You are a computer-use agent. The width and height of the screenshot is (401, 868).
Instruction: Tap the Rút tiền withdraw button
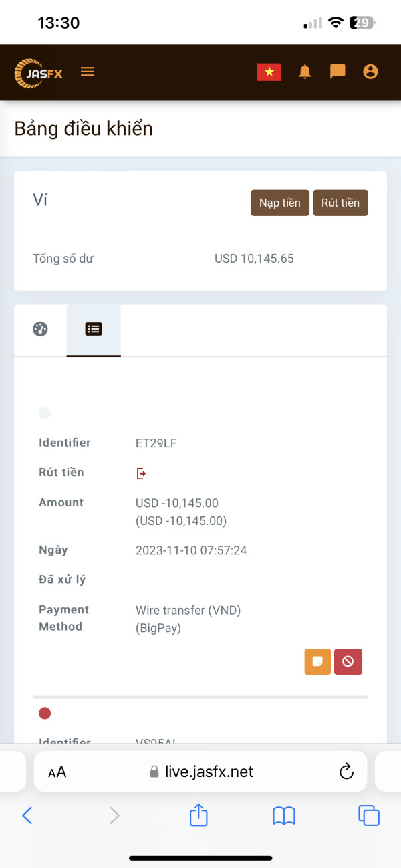[x=340, y=203]
